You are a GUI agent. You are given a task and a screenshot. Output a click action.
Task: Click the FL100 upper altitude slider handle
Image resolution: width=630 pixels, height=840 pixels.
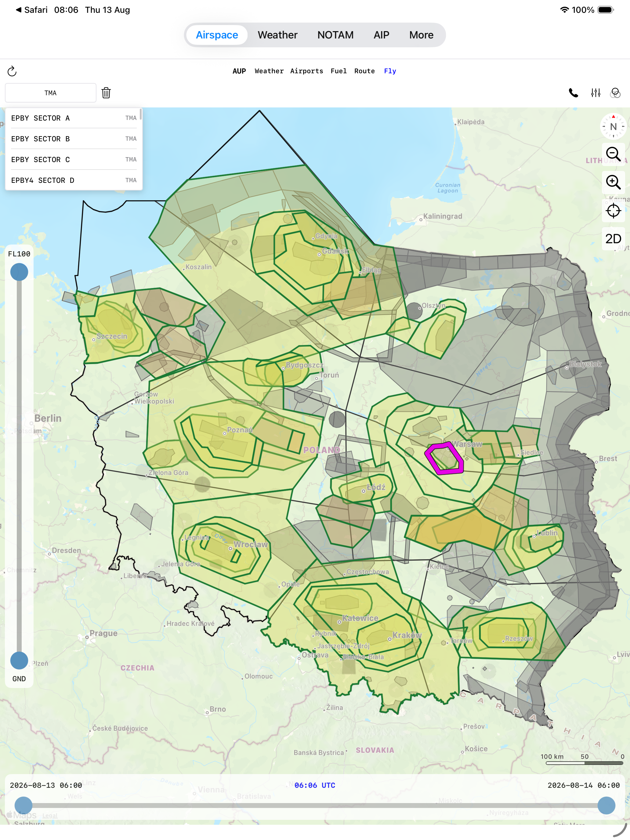19,272
